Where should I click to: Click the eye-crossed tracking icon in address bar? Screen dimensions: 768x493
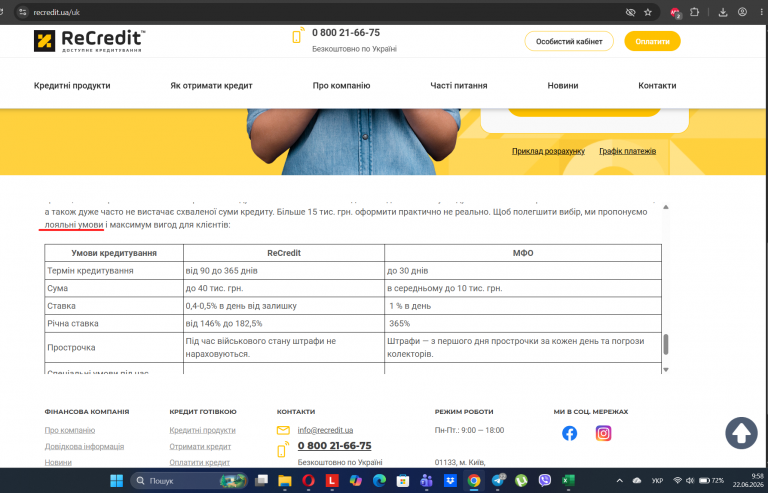pyautogui.click(x=630, y=12)
